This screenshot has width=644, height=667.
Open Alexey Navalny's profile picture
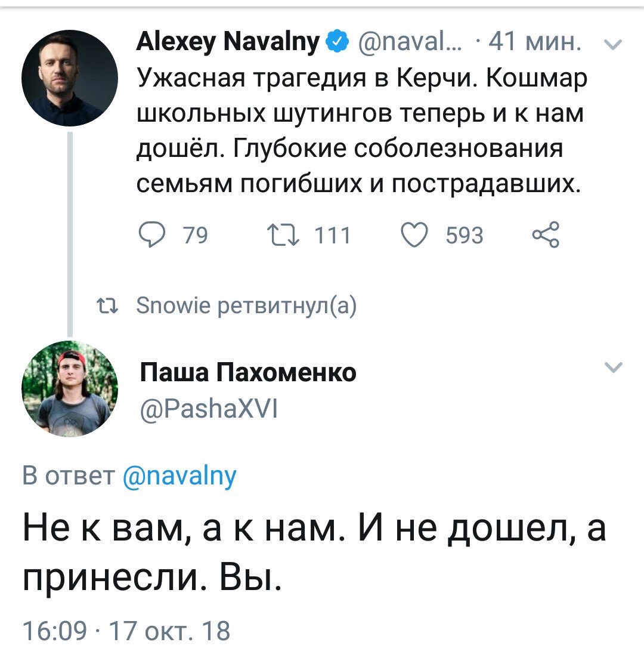70,78
